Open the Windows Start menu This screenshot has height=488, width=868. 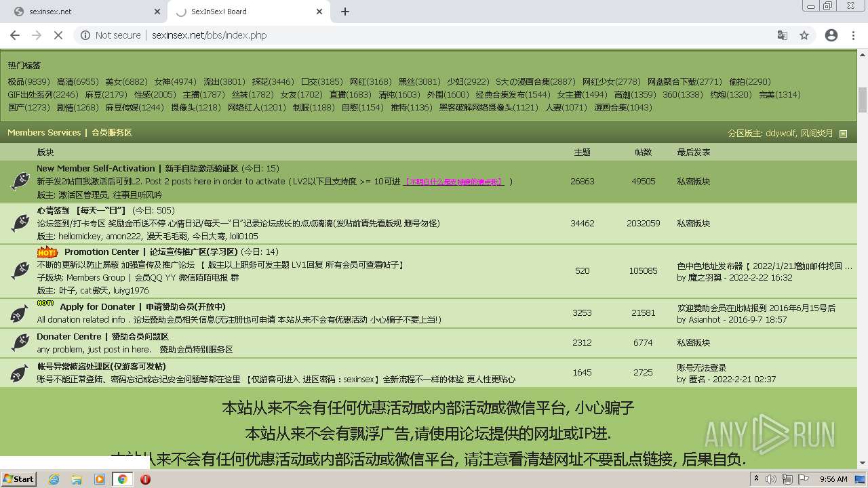(18, 479)
